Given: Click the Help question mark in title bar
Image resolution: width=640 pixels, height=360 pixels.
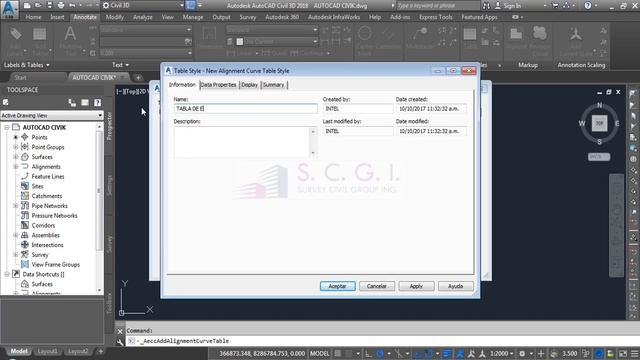Looking at the screenshot, I should (588, 6).
